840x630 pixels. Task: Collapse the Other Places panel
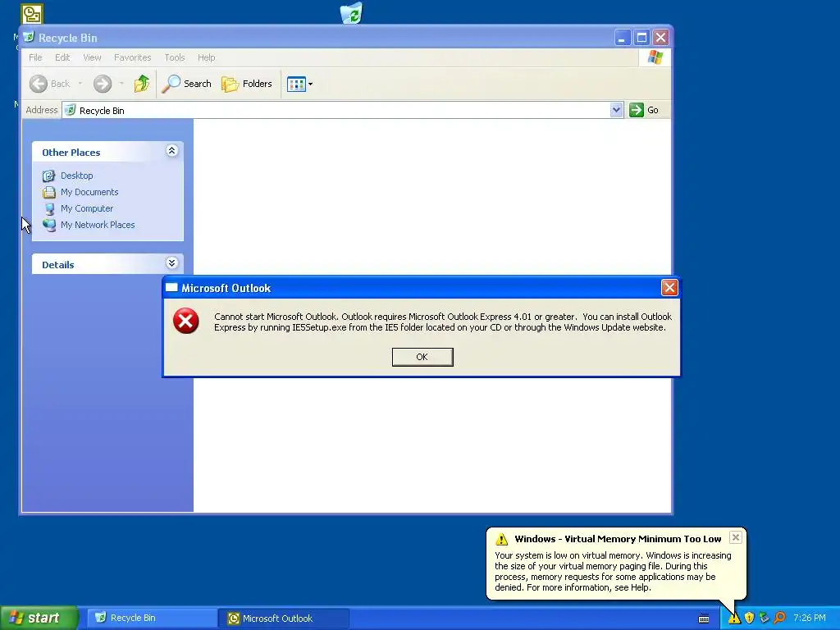point(171,151)
